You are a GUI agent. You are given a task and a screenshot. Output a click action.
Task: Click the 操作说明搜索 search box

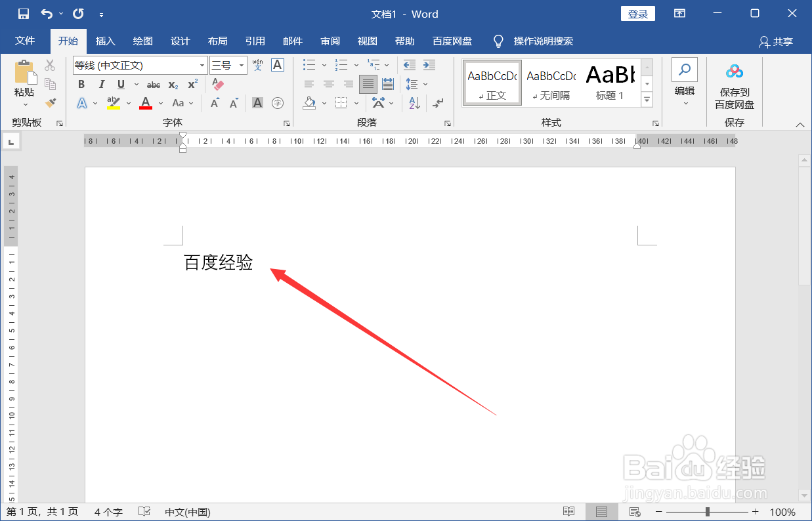click(x=544, y=41)
